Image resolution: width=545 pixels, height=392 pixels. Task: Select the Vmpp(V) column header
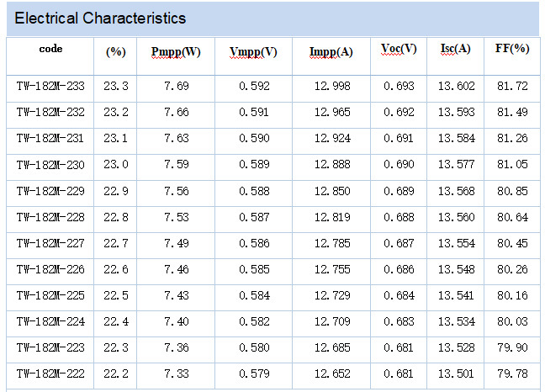click(253, 51)
